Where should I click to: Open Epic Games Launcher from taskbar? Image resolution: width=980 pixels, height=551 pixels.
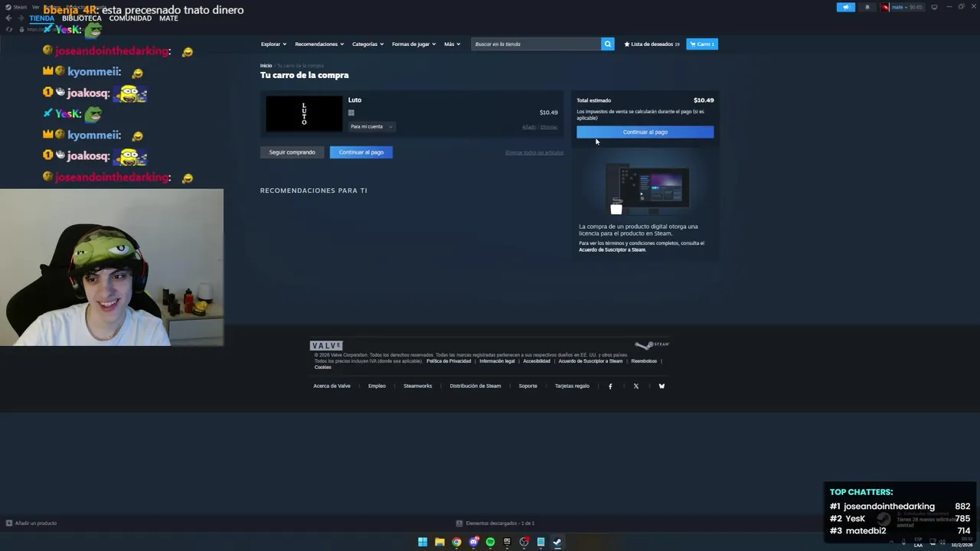tap(507, 543)
